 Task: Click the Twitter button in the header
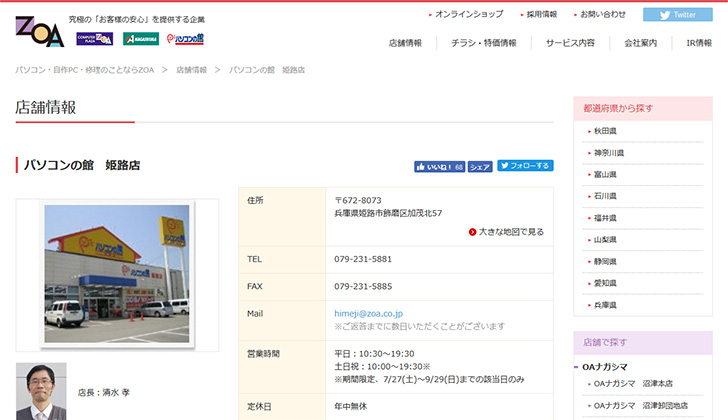[x=677, y=15]
